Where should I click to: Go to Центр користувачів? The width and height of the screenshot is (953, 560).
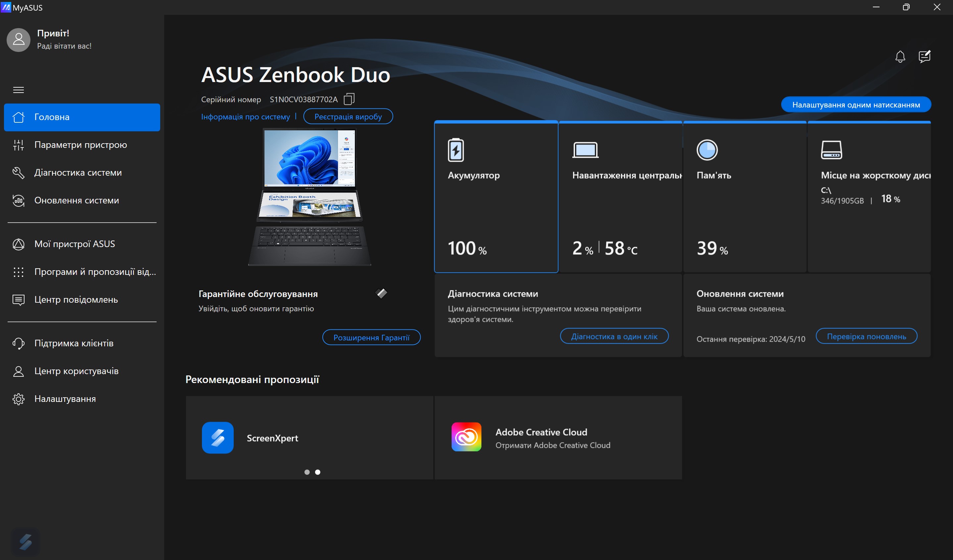point(82,371)
